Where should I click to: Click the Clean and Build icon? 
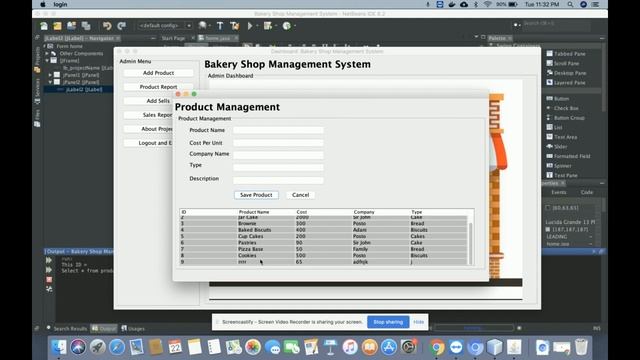234,26
